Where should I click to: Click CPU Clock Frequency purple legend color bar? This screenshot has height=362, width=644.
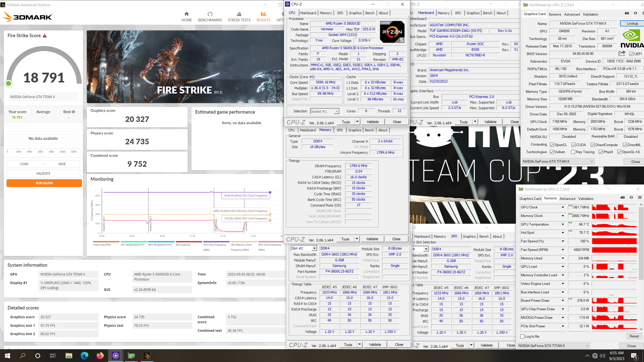pos(216,242)
